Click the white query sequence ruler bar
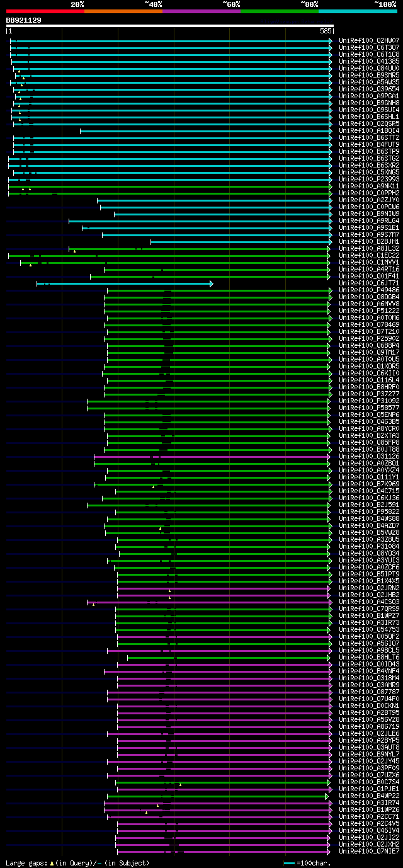The width and height of the screenshot is (403, 868). (x=169, y=26)
